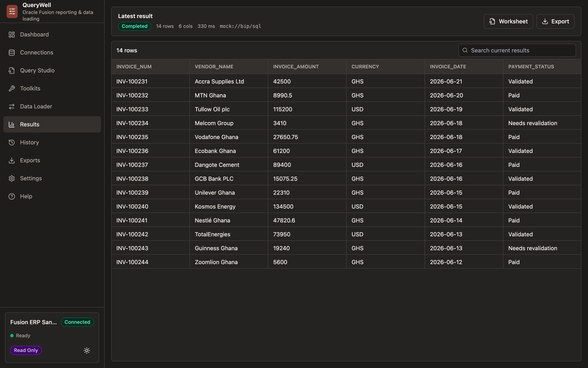This screenshot has height=368, width=588.
Task: Select Toolkits in the sidebar
Action: tap(52, 89)
